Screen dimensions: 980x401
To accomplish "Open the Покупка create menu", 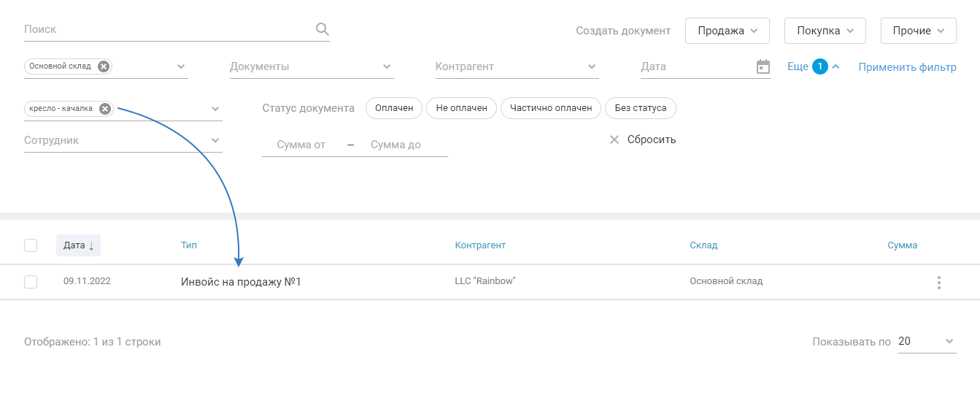I will click(x=825, y=31).
